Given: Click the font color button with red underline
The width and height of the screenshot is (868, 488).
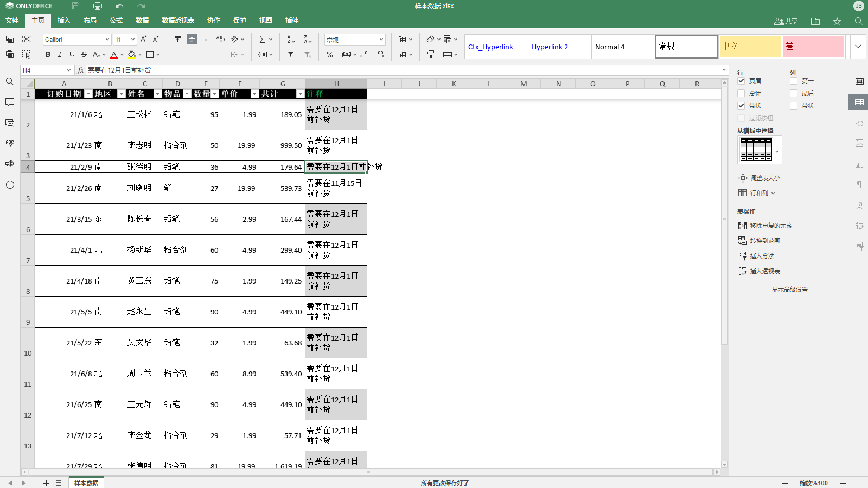Looking at the screenshot, I should [x=114, y=54].
